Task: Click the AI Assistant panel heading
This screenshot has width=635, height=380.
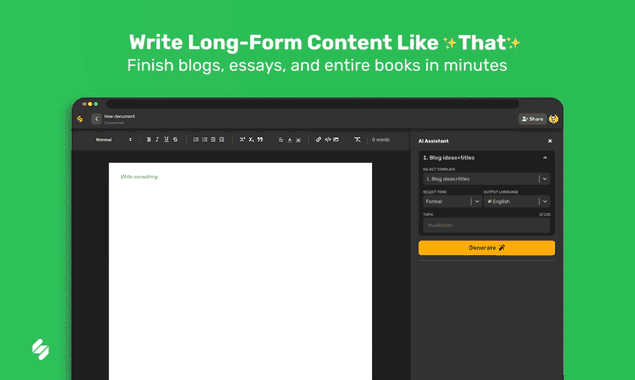Action: 433,141
